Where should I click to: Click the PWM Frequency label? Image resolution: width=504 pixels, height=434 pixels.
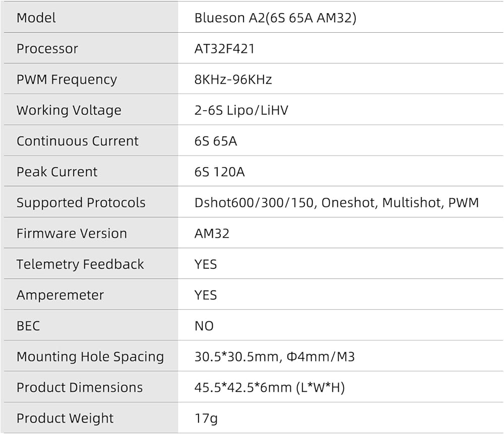[x=67, y=80]
